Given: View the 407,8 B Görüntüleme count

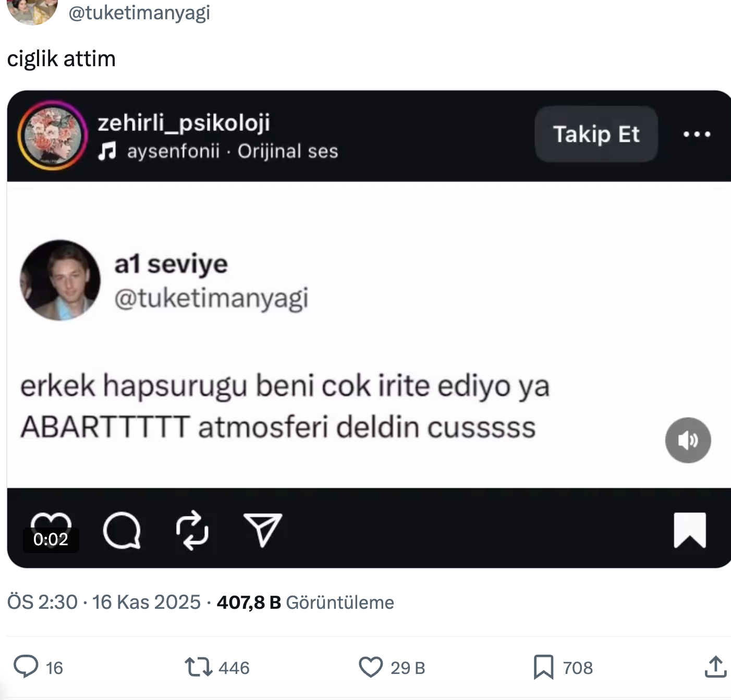Looking at the screenshot, I should coord(305,603).
